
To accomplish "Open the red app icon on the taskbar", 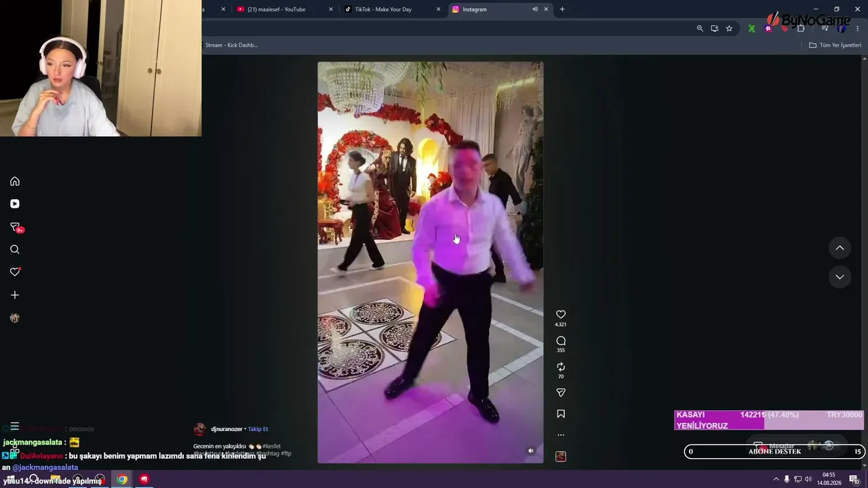I will [x=144, y=479].
